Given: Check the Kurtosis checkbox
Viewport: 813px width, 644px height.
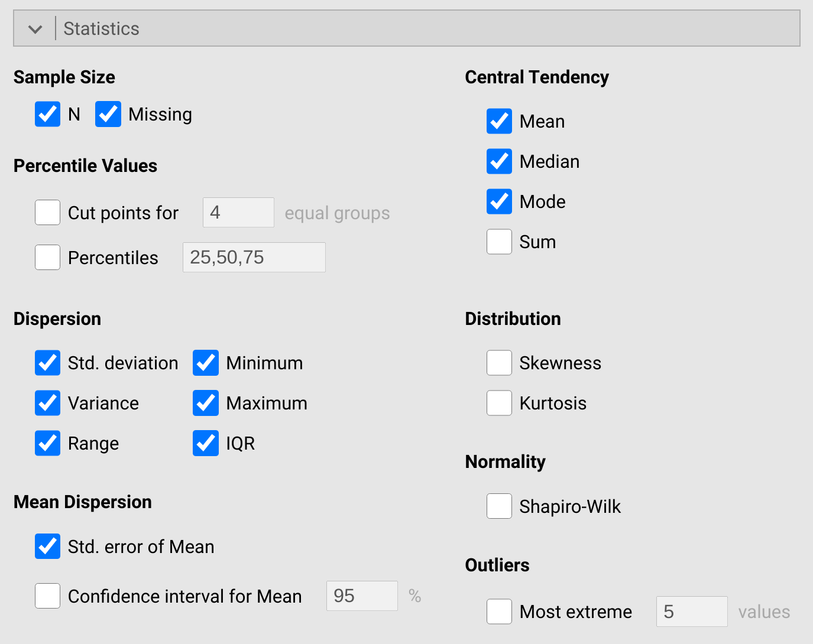Looking at the screenshot, I should 499,403.
